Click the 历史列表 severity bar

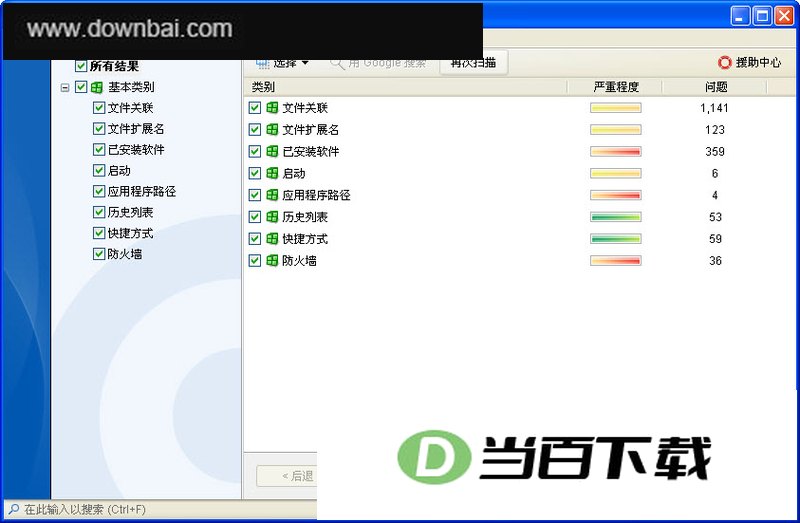point(616,217)
